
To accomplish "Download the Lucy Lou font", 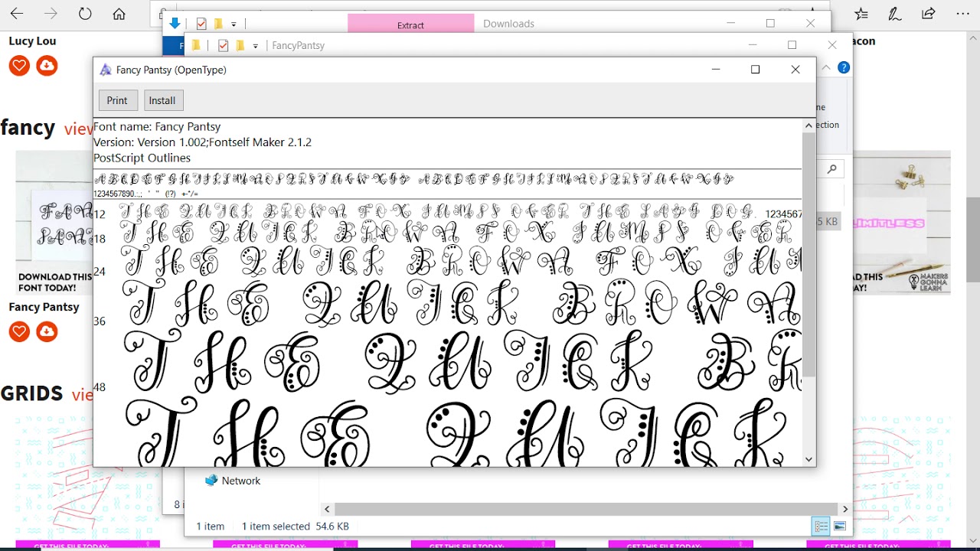I will (x=47, y=66).
